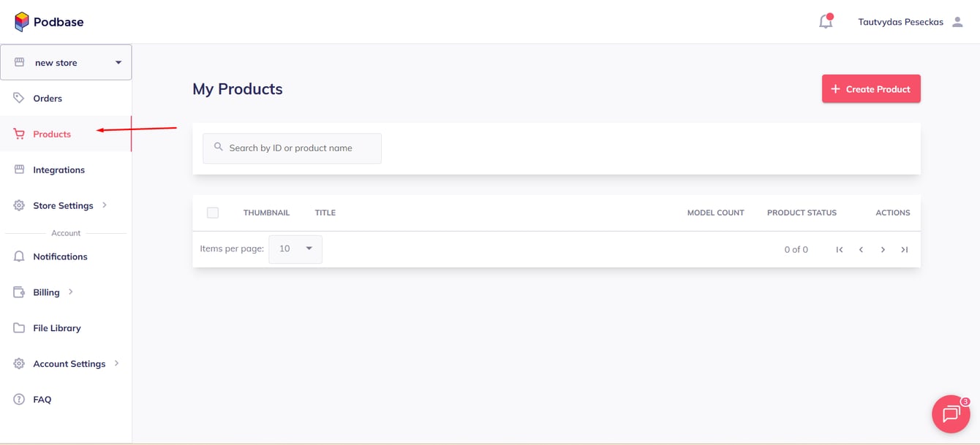Click the search by ID or product name field
This screenshot has width=980, height=445.
pos(292,148)
